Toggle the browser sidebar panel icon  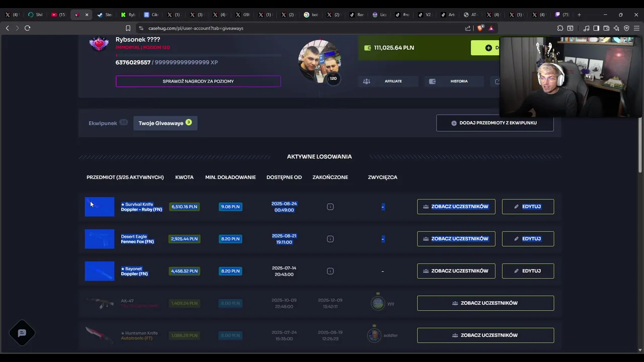[x=596, y=28]
